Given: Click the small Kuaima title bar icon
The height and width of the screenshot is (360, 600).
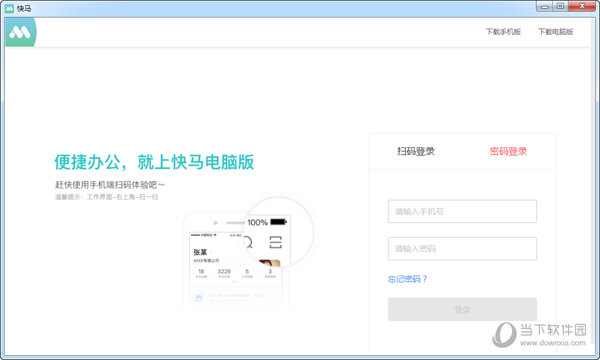Looking at the screenshot, I should 9,8.
